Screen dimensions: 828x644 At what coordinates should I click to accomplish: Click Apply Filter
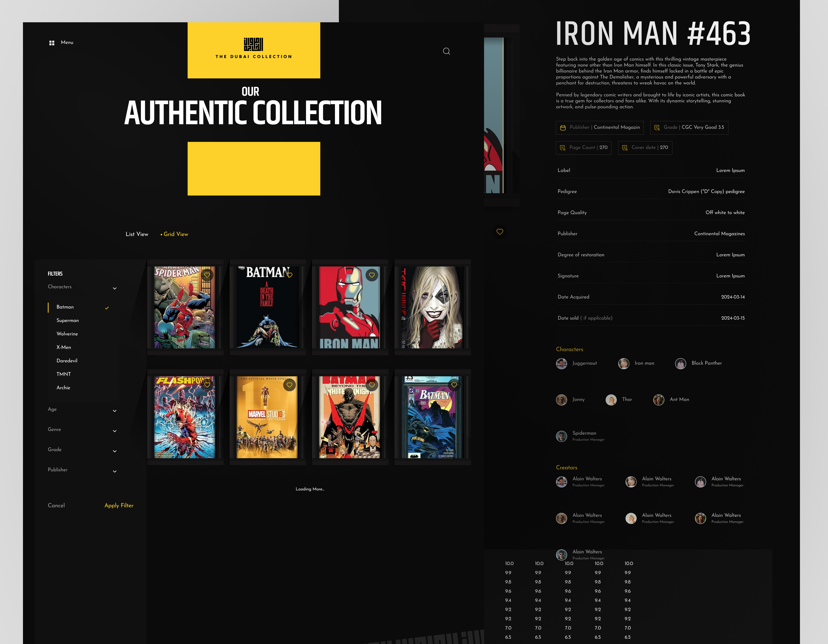click(x=119, y=505)
